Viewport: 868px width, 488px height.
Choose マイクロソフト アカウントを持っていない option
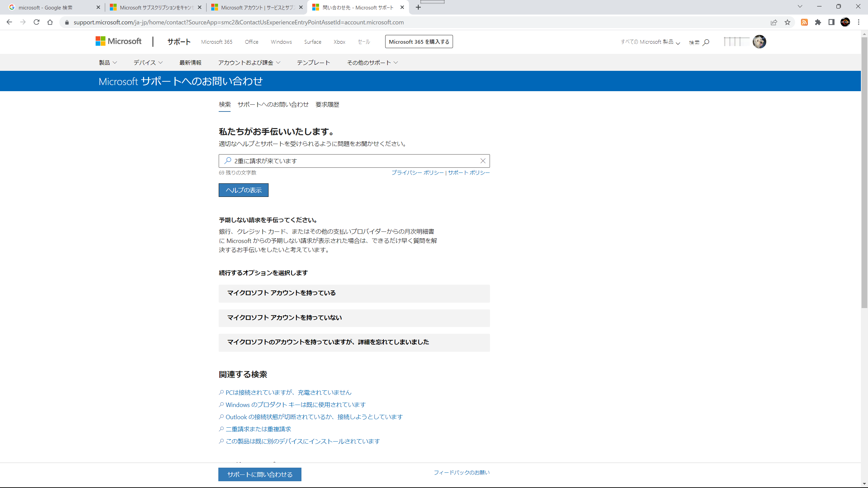354,318
